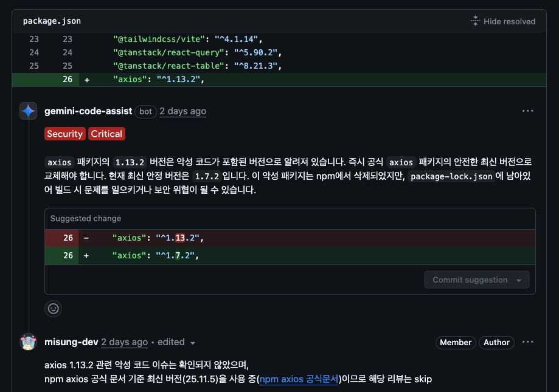Click the bot comment's 2 days ago timestamp
Screen dimensions: 559x392
182,111
